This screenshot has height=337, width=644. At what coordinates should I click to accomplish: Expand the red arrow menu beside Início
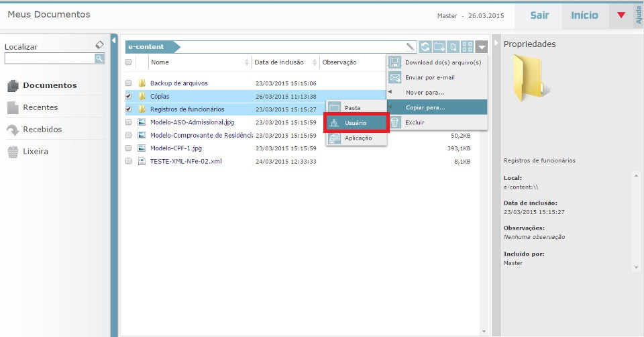click(621, 15)
